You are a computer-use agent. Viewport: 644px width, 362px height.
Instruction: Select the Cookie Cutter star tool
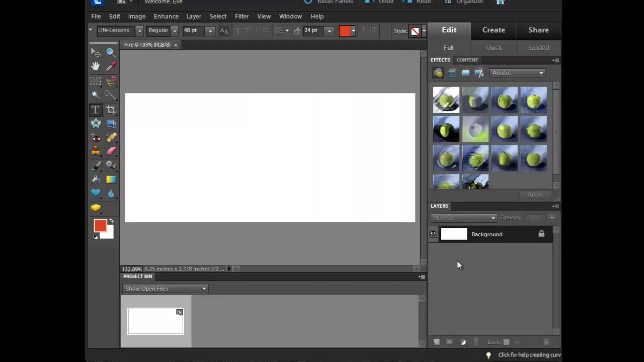pyautogui.click(x=96, y=123)
